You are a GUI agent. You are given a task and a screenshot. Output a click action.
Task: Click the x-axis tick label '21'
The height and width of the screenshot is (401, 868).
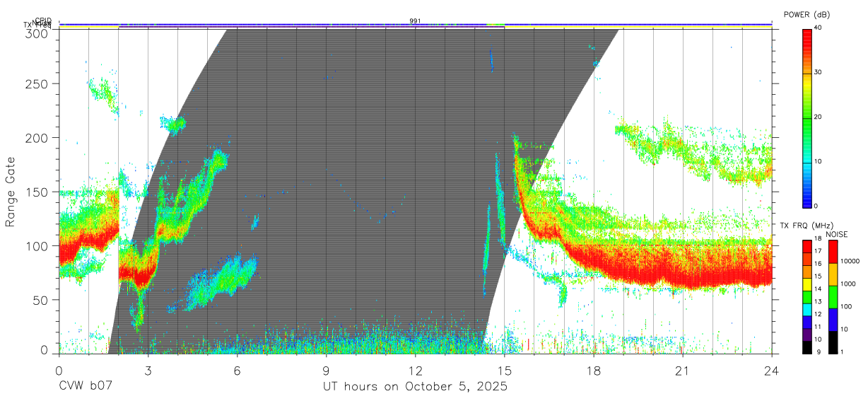click(x=683, y=370)
